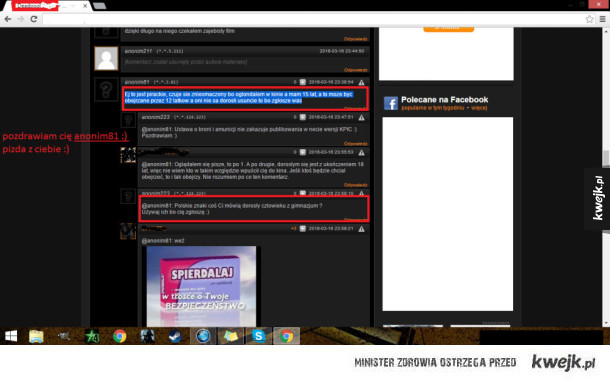
Task: Reload the page with the refresh icon
Action: pyautogui.click(x=34, y=19)
